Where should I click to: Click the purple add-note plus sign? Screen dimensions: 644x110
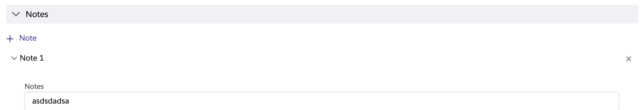pos(10,39)
